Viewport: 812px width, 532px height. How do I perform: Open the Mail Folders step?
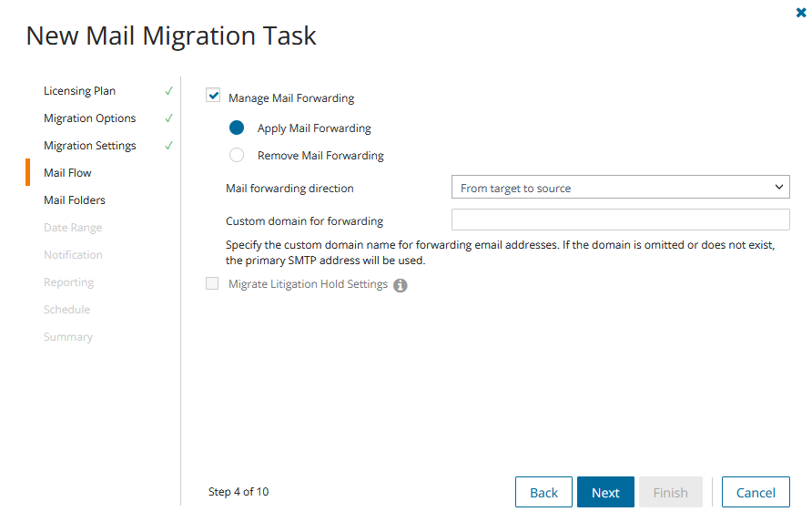(x=74, y=200)
